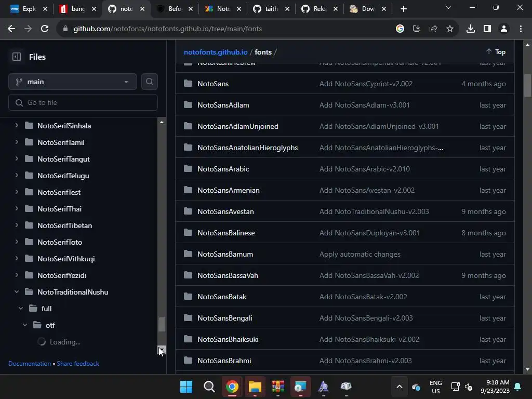Expand NotoSerifThai in the file tree

point(16,209)
